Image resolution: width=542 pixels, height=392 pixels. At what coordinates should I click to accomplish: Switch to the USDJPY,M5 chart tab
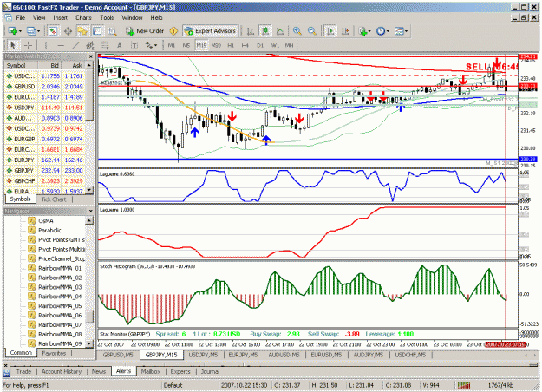(203, 355)
